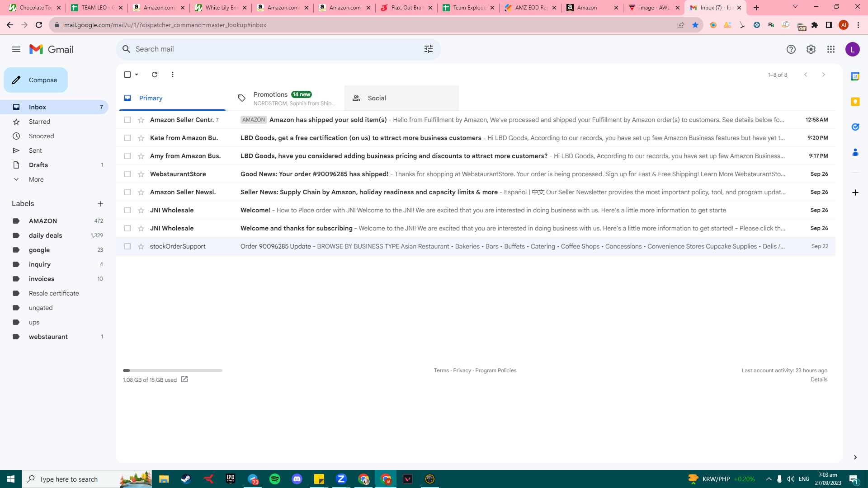Open the Privacy link
The image size is (868, 488).
coord(462,371)
